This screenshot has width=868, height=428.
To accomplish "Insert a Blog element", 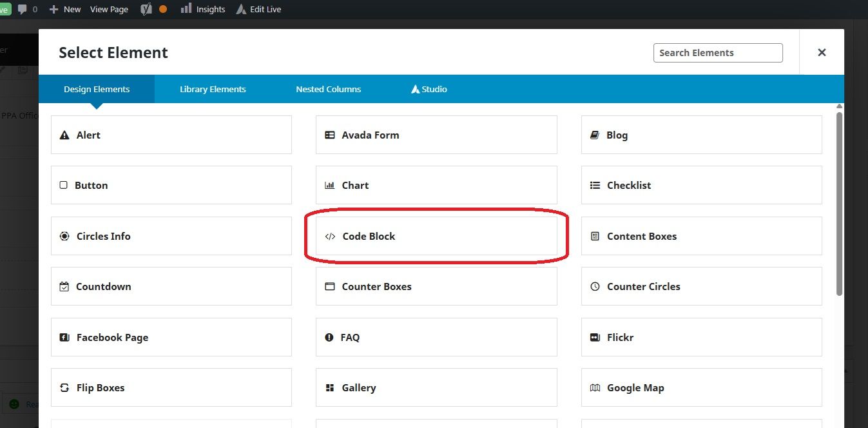I will pyautogui.click(x=700, y=135).
